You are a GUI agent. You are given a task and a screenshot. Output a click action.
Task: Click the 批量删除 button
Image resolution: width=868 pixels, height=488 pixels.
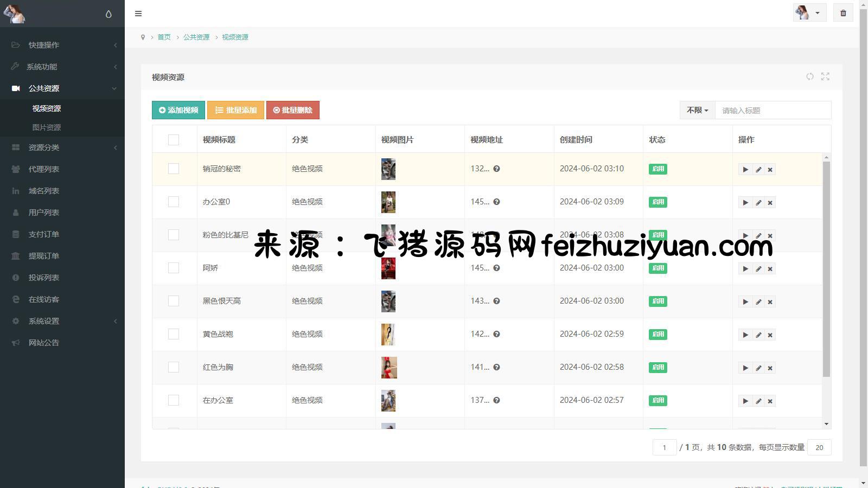292,110
